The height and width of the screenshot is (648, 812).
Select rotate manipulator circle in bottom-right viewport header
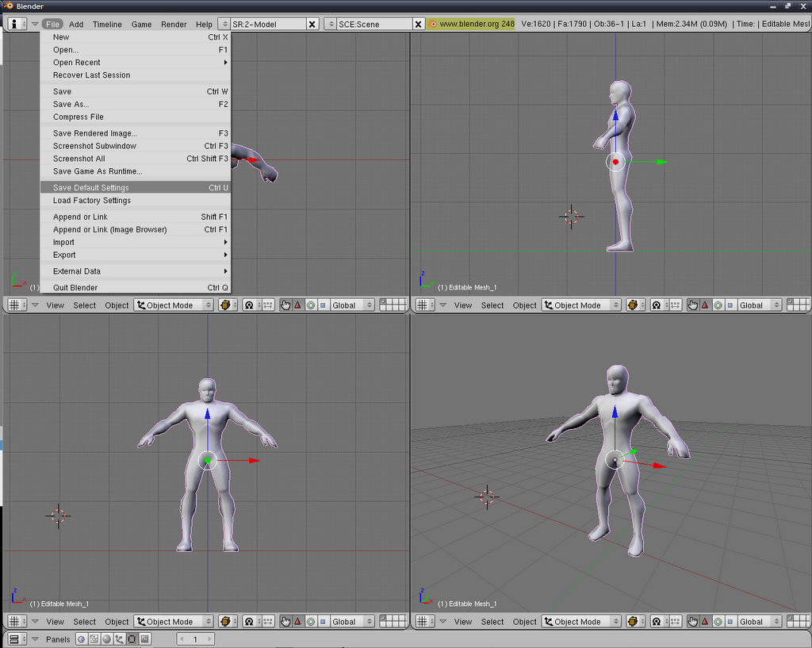point(718,622)
